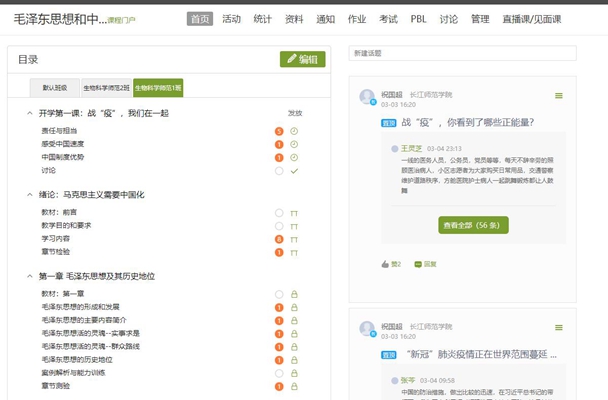Click the lock icon beside 章节测验 in 第一章
Viewport: 608px width, 400px height.
tap(294, 386)
